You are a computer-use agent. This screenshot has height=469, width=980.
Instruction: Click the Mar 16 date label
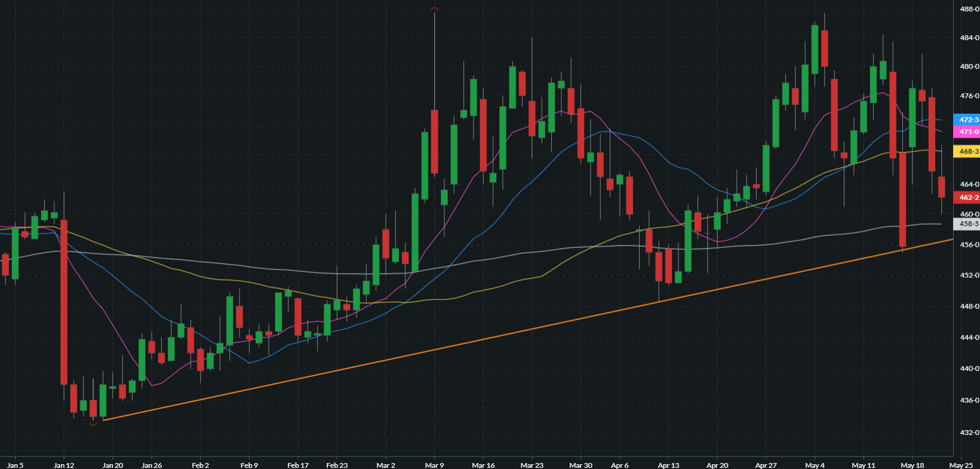click(x=483, y=465)
